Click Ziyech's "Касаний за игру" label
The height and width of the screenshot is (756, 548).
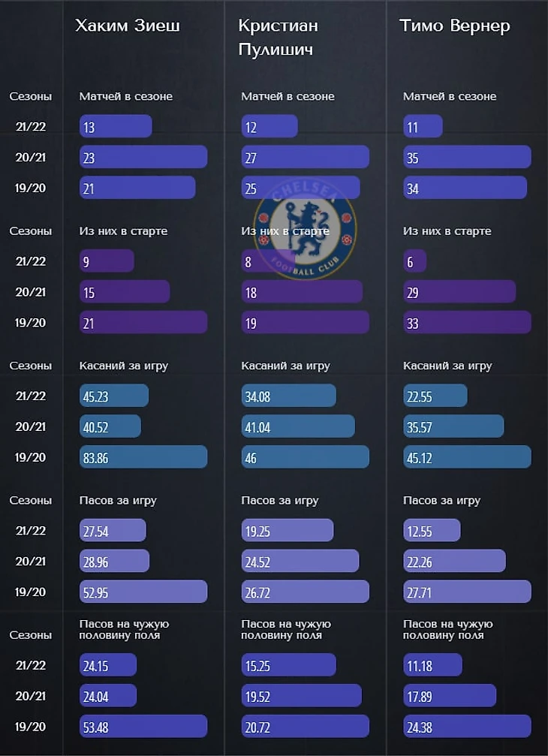124,366
